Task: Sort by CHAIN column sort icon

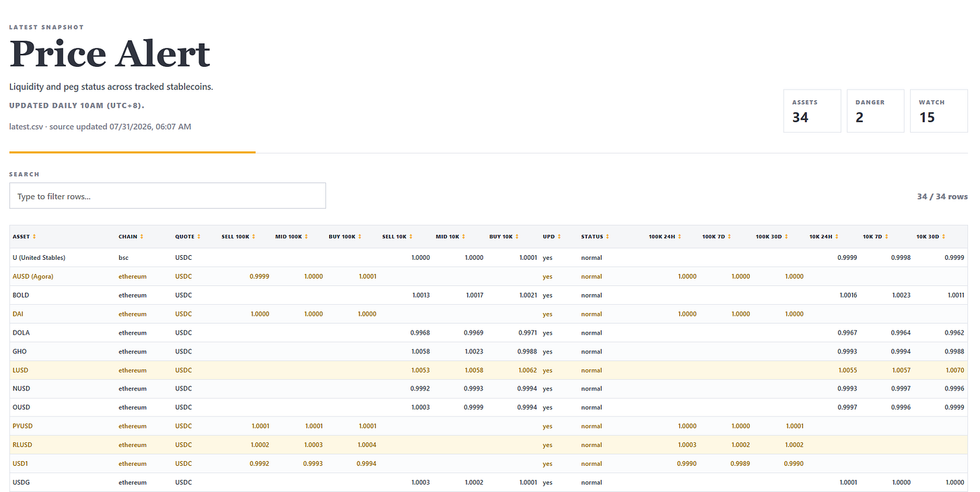Action: [x=142, y=237]
